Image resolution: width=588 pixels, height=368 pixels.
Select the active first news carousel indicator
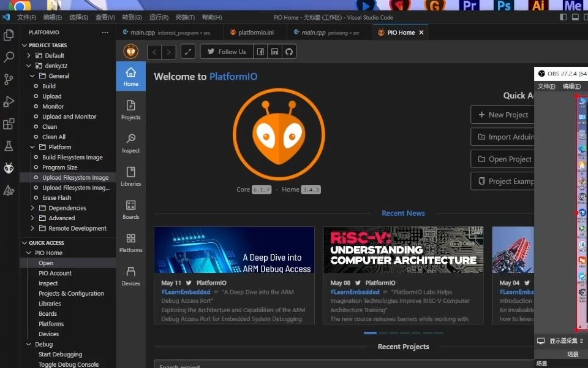click(370, 332)
